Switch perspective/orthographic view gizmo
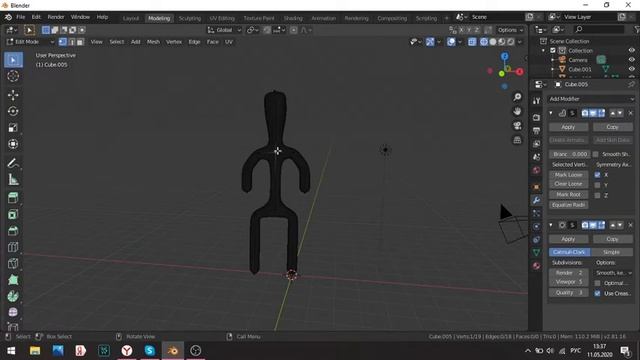The width and height of the screenshot is (640, 360). [517, 140]
